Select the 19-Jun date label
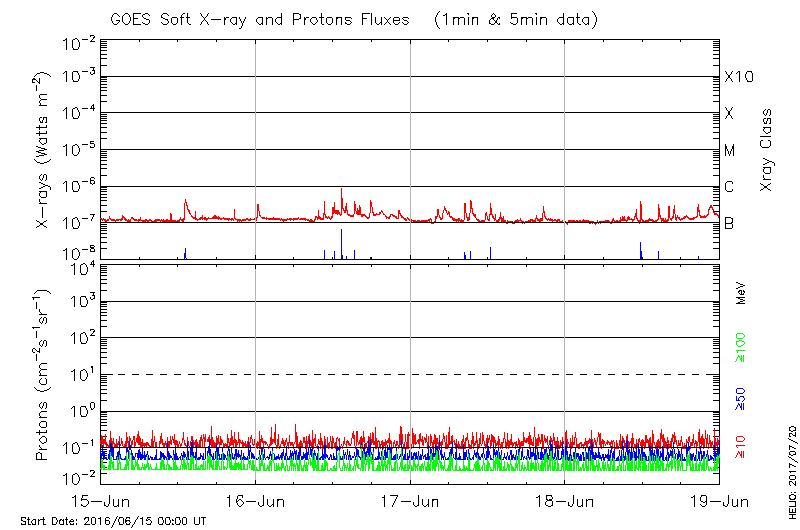The width and height of the screenshot is (800, 530). click(x=718, y=500)
